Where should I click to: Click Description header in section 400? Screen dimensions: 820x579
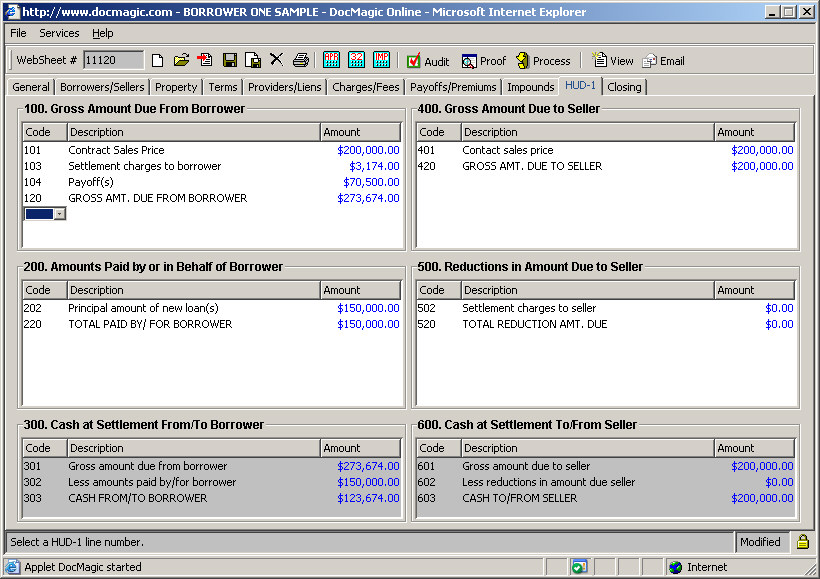pyautogui.click(x=587, y=132)
